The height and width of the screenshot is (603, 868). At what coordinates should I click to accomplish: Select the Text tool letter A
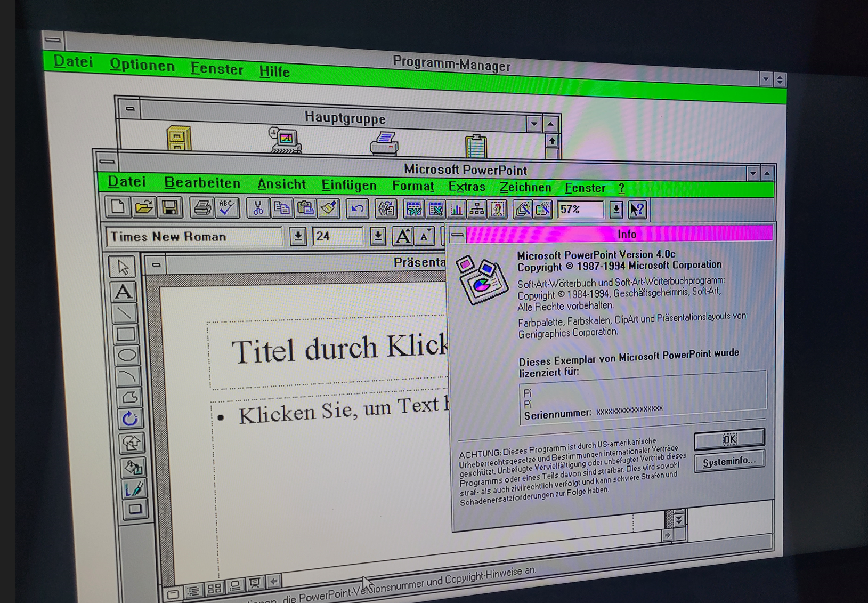tap(123, 291)
